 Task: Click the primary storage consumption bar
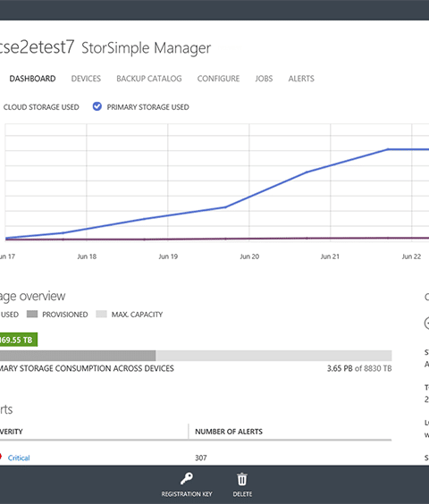pyautogui.click(x=196, y=356)
